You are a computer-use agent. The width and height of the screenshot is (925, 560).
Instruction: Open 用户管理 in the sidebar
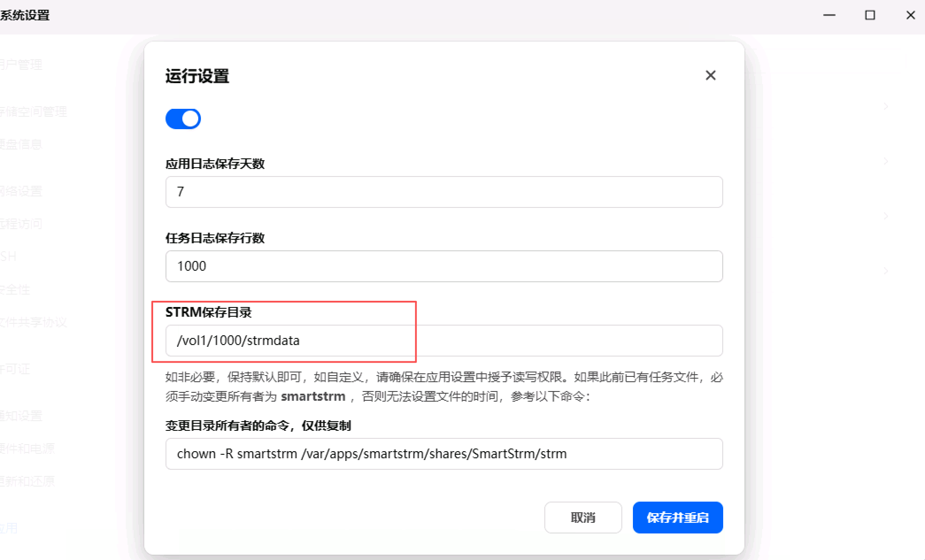21,65
